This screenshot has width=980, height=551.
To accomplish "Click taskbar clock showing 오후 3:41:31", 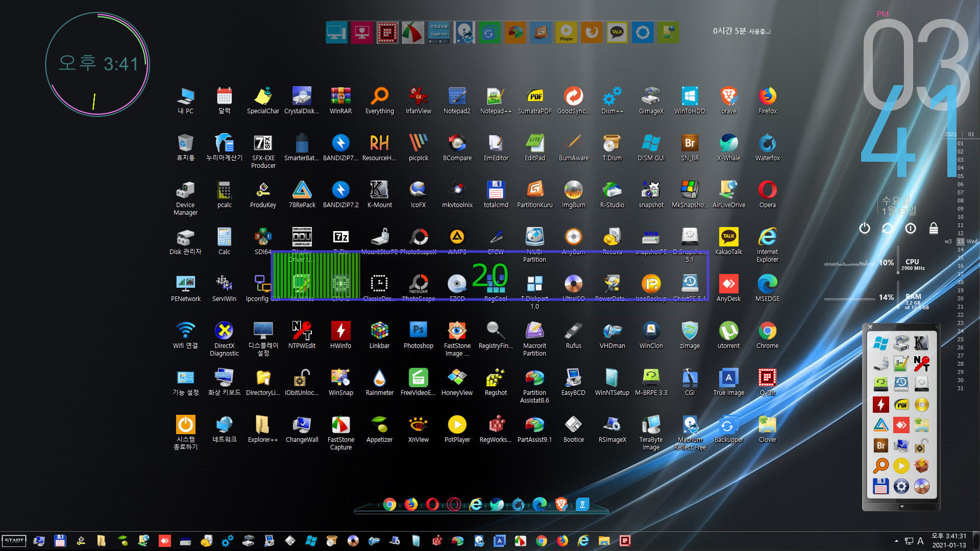I will (x=949, y=541).
